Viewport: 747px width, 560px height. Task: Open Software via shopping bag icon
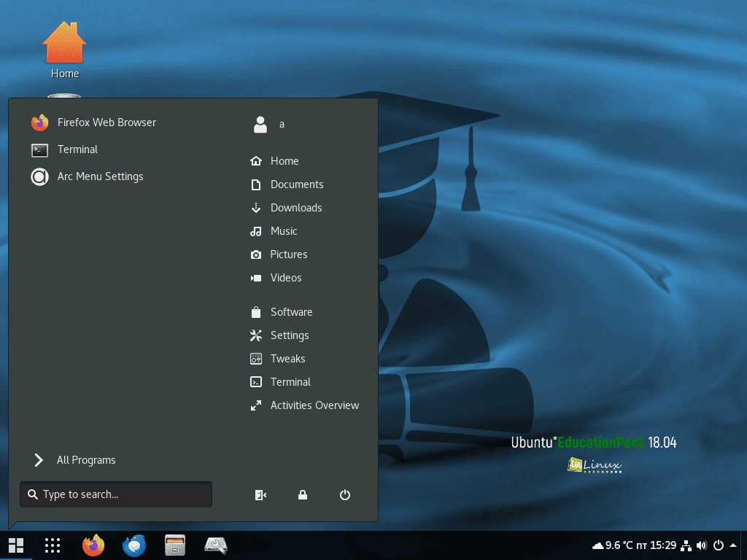pyautogui.click(x=256, y=312)
